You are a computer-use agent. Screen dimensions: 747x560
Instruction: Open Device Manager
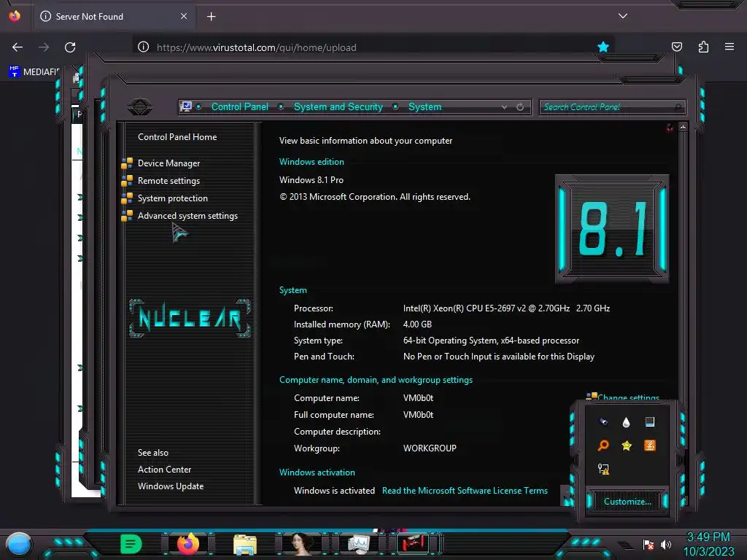[169, 163]
